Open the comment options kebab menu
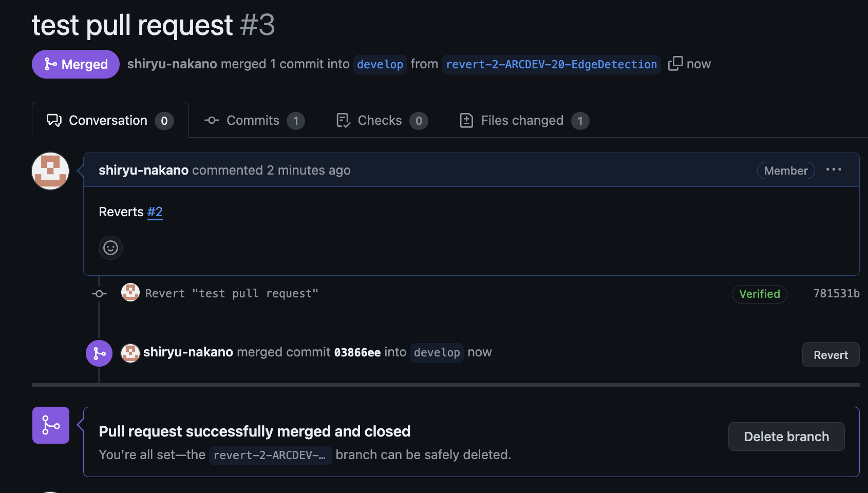This screenshot has height=493, width=868. tap(834, 169)
